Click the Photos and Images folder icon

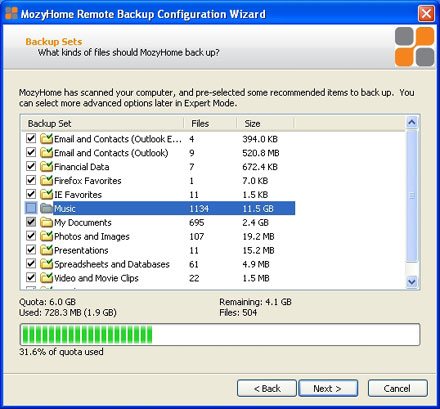(x=46, y=236)
